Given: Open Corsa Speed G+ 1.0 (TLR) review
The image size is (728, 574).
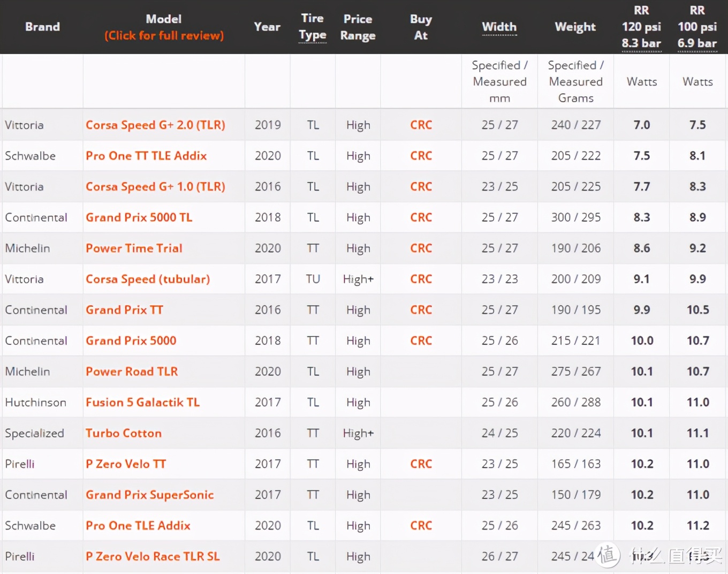Looking at the screenshot, I should click(x=155, y=186).
